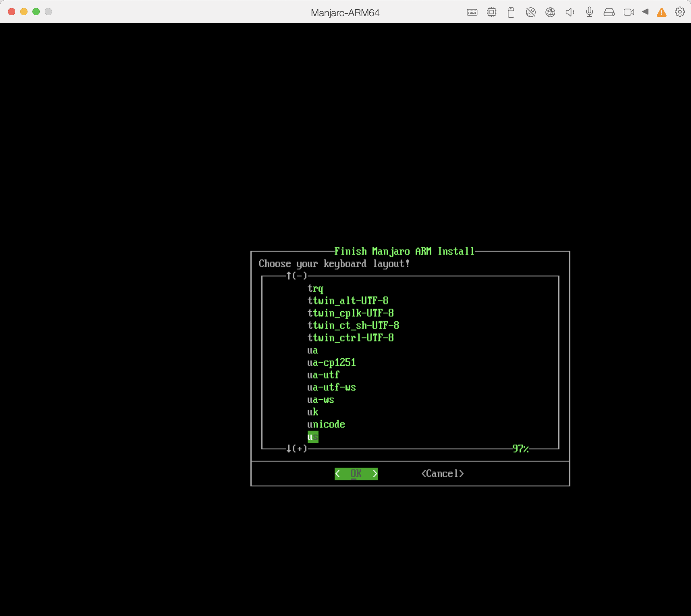Choose 'ttwin_alt-UTF-8' in the list
Screen dimensions: 691x616
point(348,301)
